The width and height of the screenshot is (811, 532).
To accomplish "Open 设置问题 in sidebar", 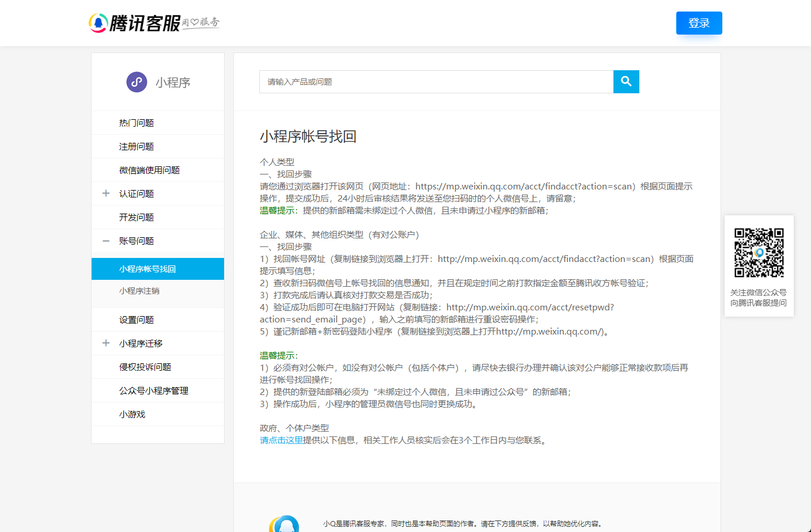I will pyautogui.click(x=137, y=320).
